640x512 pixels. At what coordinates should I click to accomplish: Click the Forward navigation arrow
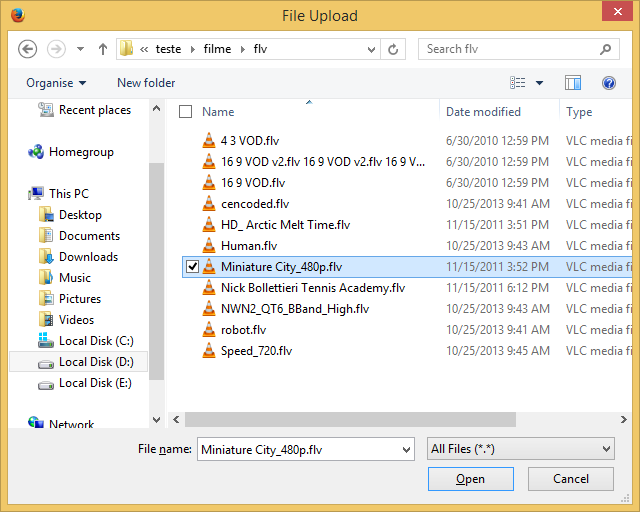pyautogui.click(x=56, y=49)
